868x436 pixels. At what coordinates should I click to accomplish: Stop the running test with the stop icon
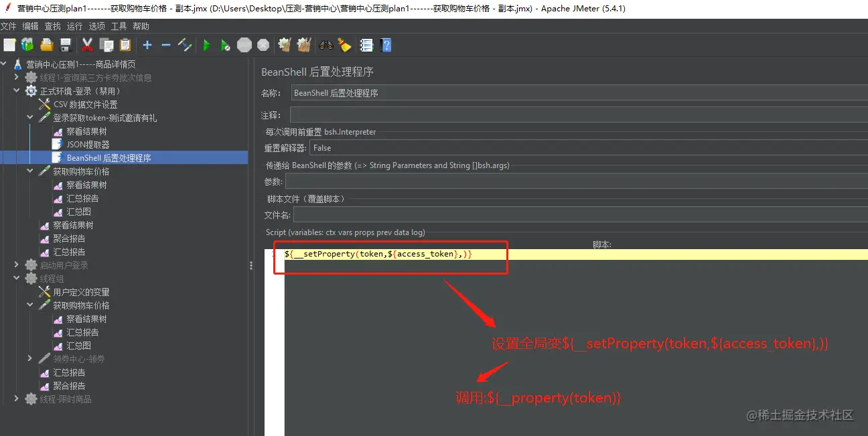[x=244, y=45]
